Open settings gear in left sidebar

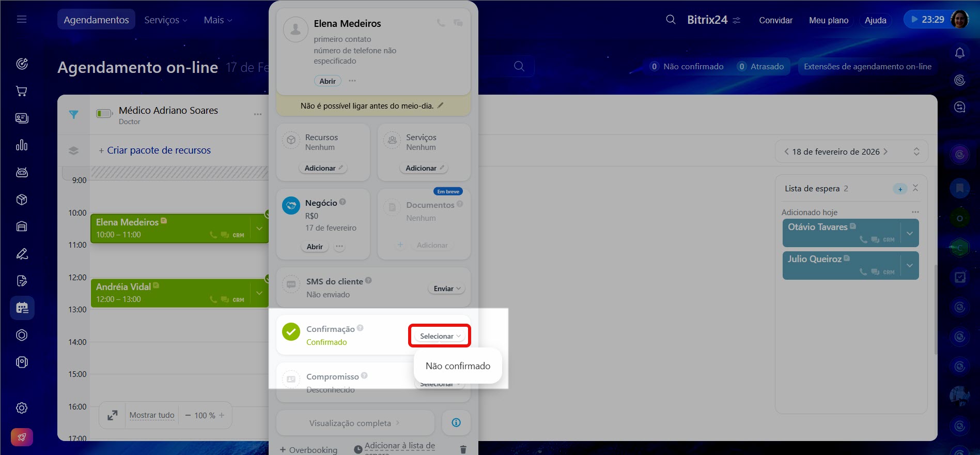(22, 408)
